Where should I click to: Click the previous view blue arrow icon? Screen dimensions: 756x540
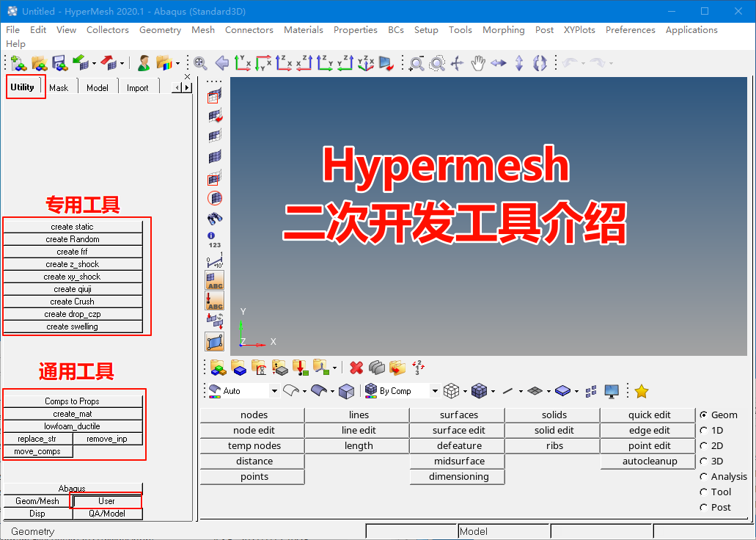[221, 63]
